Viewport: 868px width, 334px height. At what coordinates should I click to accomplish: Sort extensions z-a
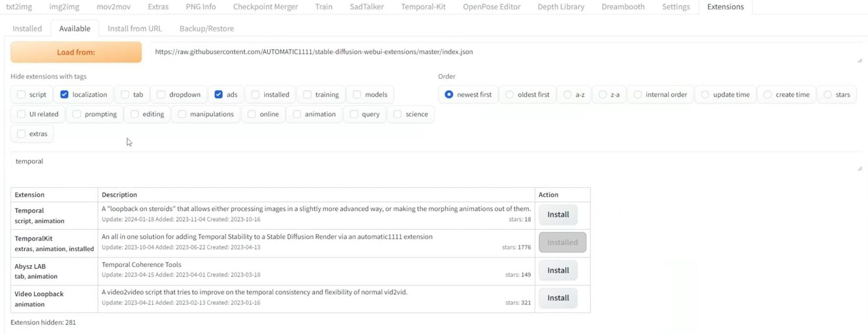[x=603, y=95]
